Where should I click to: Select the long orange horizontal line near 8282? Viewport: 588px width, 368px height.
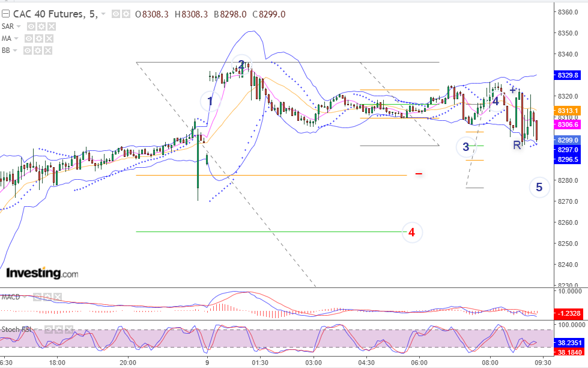pos(271,176)
